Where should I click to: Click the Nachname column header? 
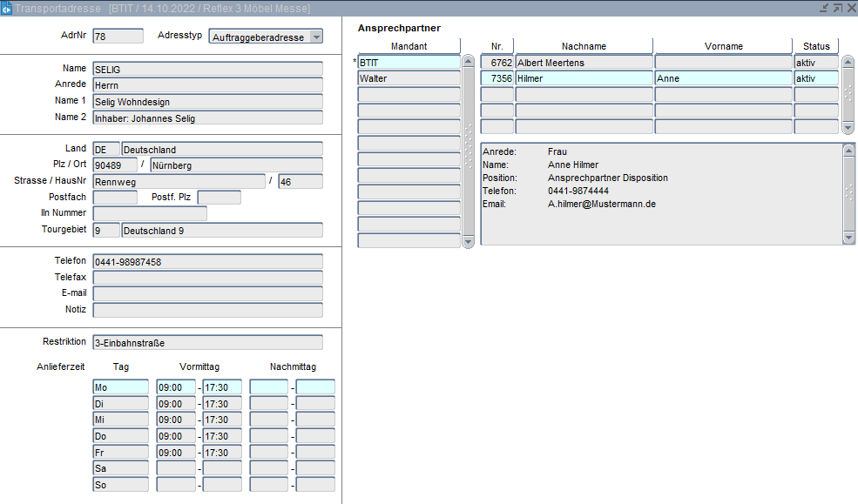tap(583, 46)
